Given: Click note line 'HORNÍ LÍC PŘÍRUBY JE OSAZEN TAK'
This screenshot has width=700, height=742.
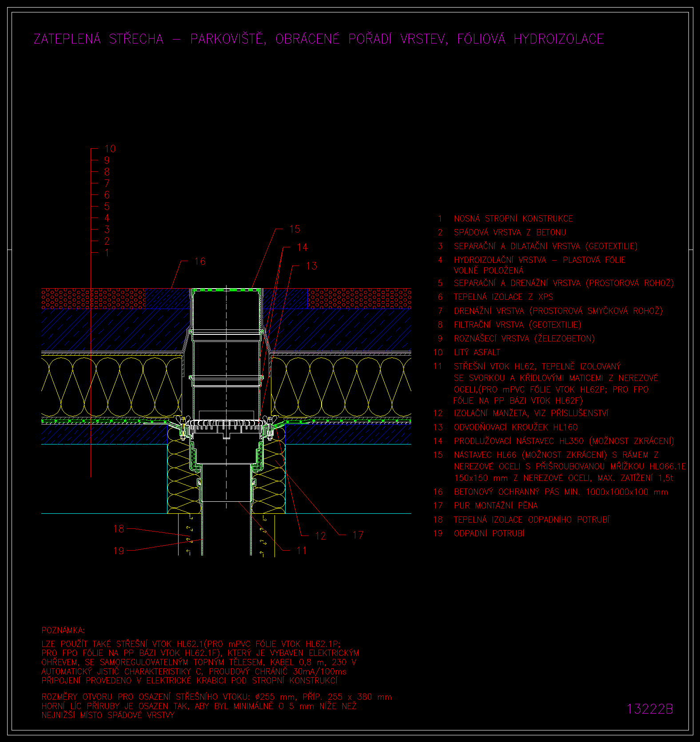Looking at the screenshot, I should coord(199,706).
